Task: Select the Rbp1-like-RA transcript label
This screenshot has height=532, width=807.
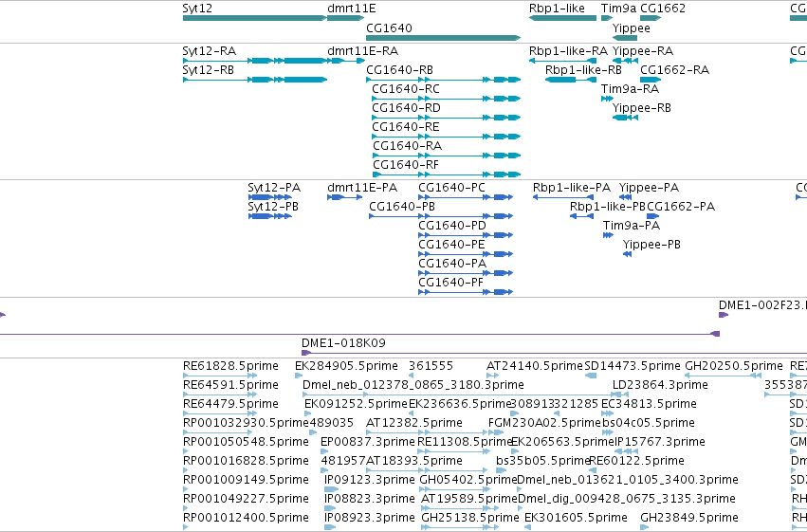Action: (x=568, y=51)
